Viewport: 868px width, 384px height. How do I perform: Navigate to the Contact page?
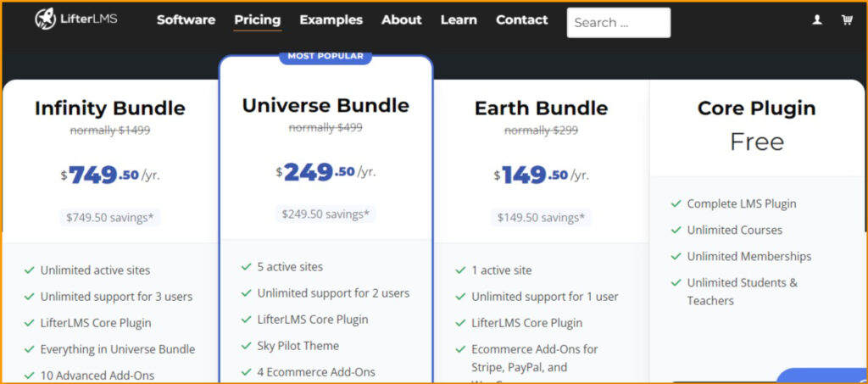[521, 19]
